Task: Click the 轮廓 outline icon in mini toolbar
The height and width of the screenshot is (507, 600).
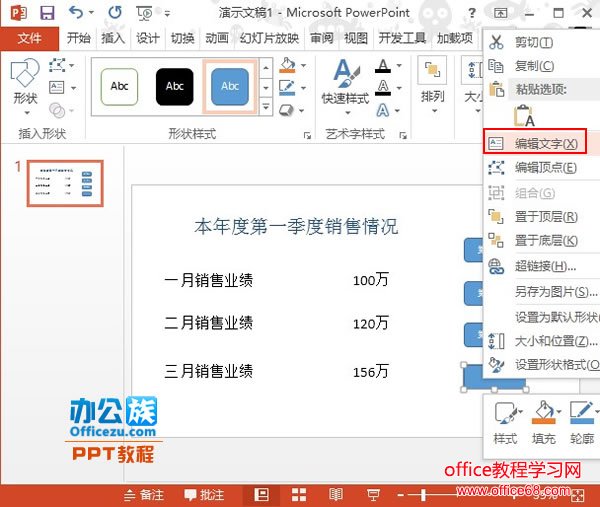Action: coord(582,423)
